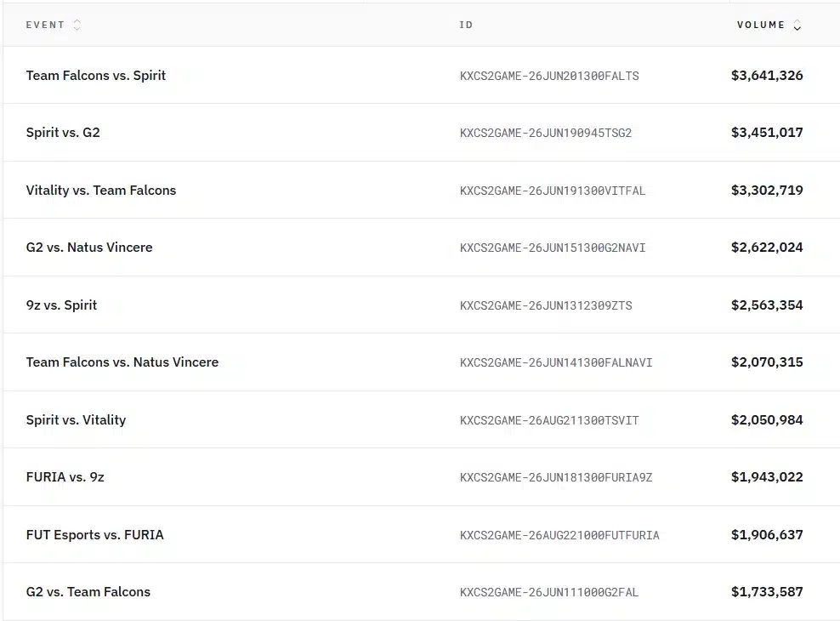
Task: Open the FURIA vs. 9z event
Action: coord(65,477)
